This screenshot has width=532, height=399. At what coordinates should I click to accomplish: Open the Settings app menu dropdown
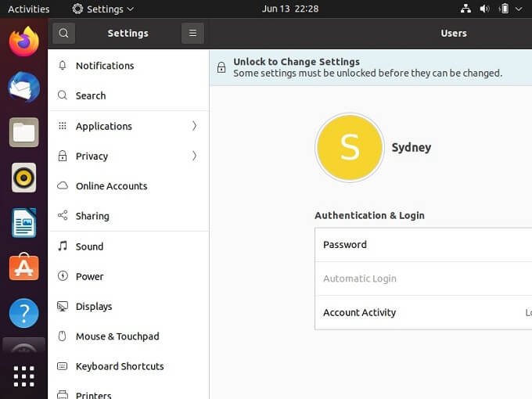102,9
